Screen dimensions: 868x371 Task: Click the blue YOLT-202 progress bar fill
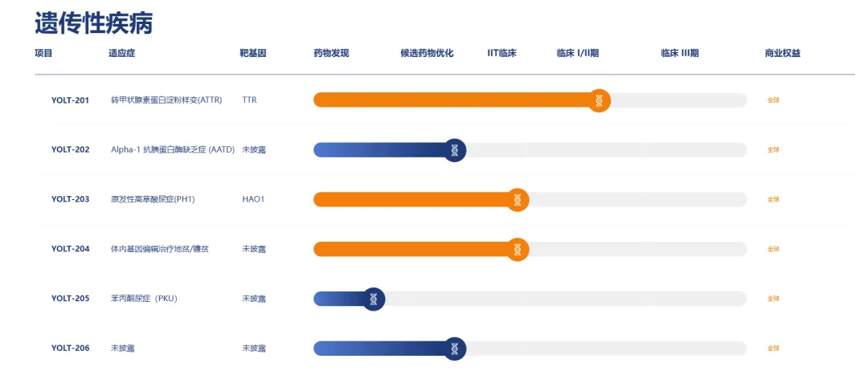point(378,149)
